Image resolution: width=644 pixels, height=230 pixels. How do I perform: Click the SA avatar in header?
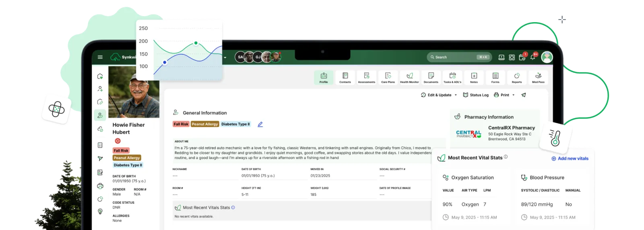[x=240, y=57]
